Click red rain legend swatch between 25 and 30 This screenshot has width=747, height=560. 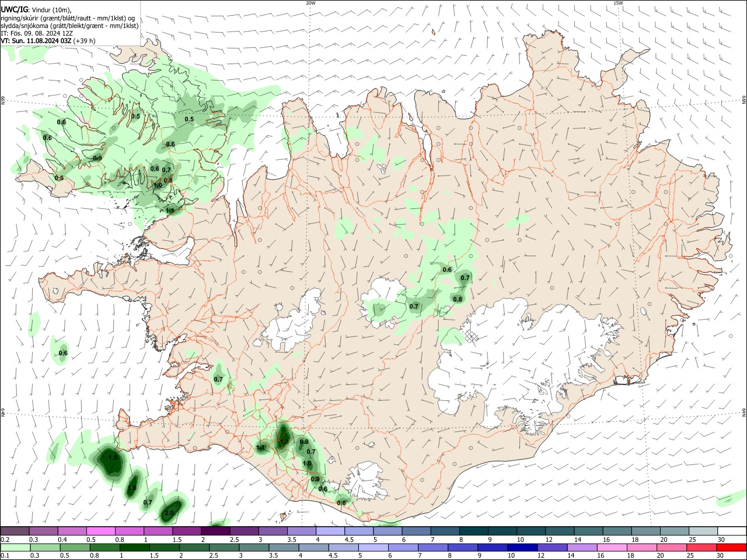(701, 548)
